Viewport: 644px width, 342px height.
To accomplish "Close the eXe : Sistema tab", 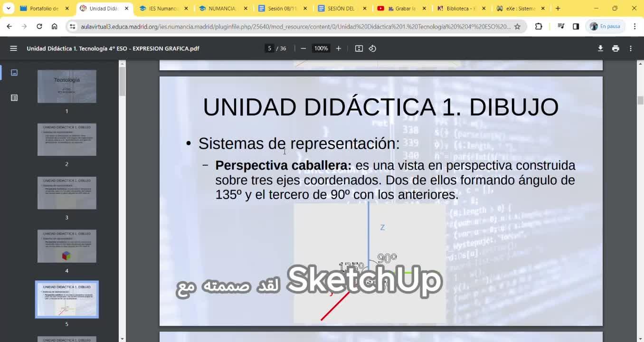I will (543, 9).
